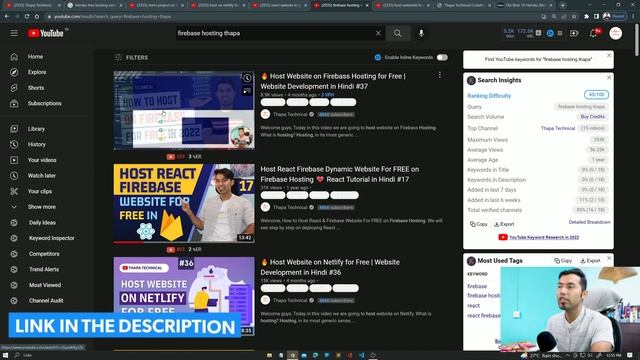Open the notifications bell
This screenshot has height=360, width=640.
pyautogui.click(x=594, y=33)
